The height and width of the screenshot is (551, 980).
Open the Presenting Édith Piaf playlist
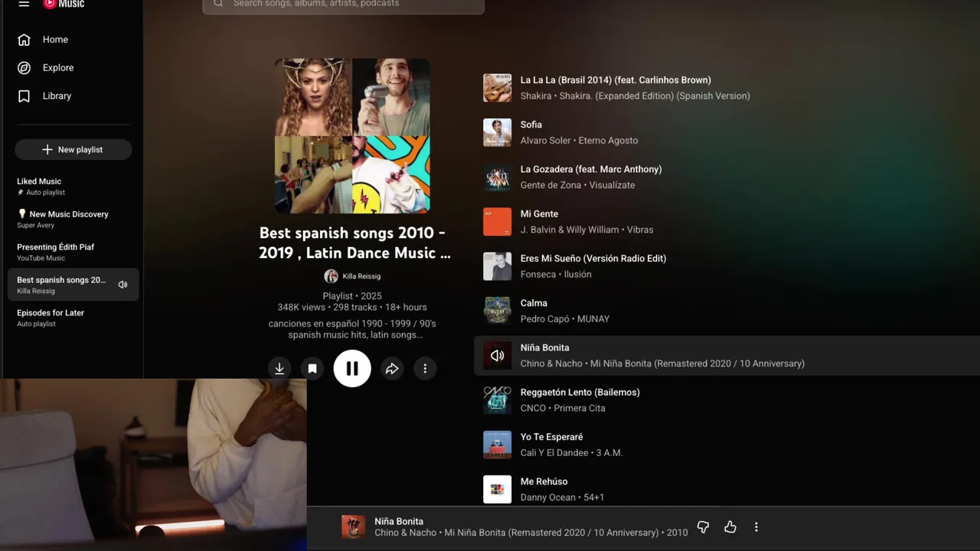(73, 253)
